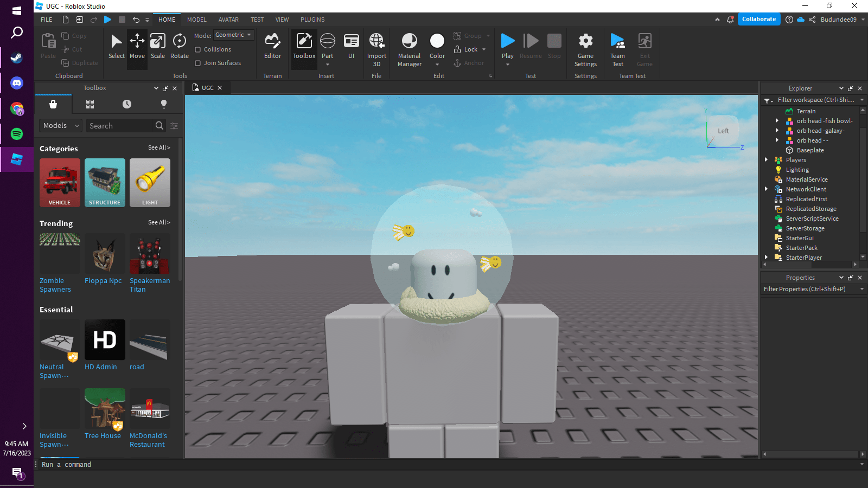Viewport: 868px width, 488px height.
Task: Switch to the MODEL ribbon tab
Action: (x=197, y=20)
